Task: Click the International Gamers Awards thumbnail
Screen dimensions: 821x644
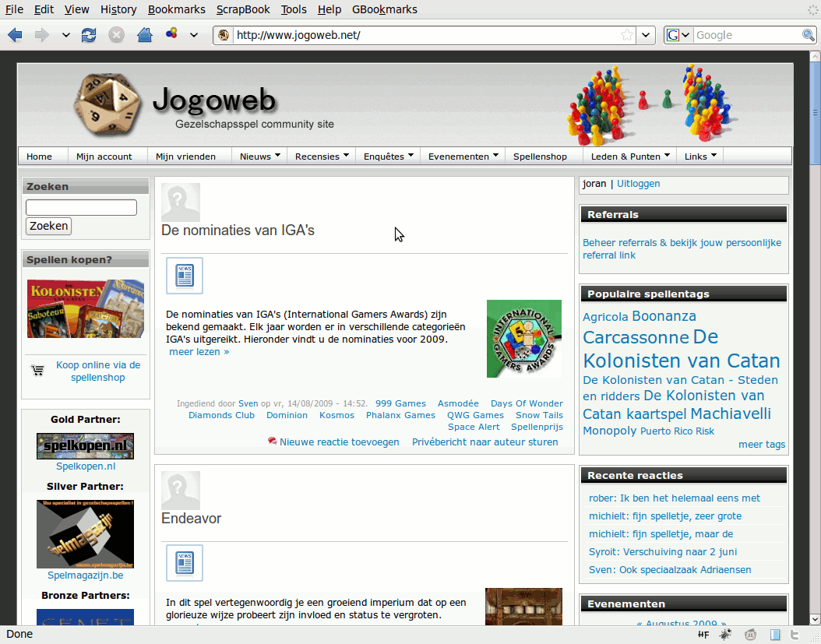Action: [x=524, y=339]
